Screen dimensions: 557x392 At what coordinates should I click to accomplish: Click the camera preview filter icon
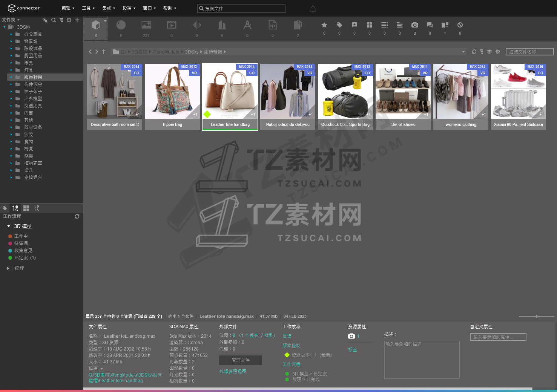coord(415,25)
